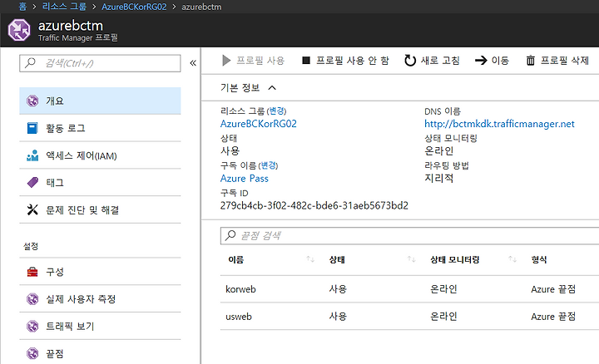The width and height of the screenshot is (599, 364).
Task: Open 개요 overview menu item
Action: click(100, 101)
